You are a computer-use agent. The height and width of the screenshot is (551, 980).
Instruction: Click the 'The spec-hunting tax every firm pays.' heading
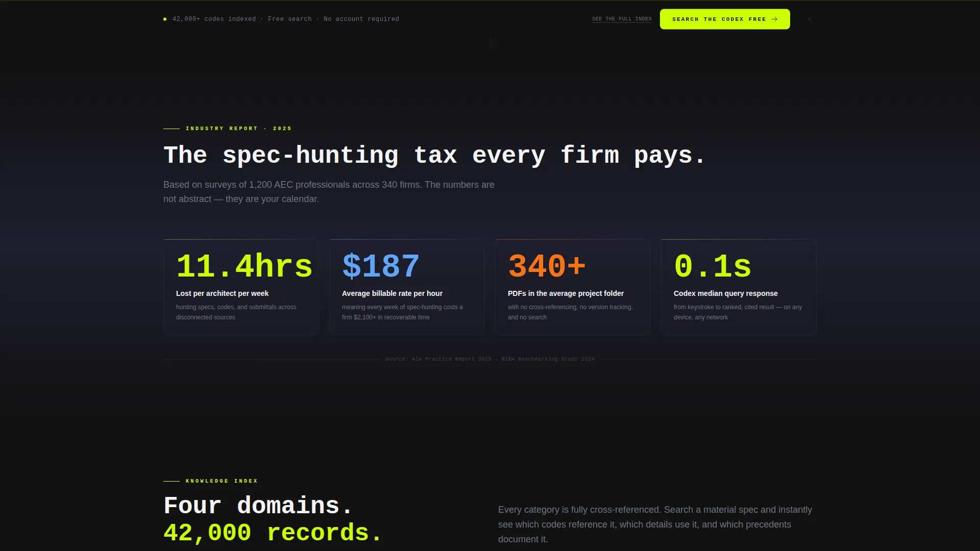click(x=434, y=155)
